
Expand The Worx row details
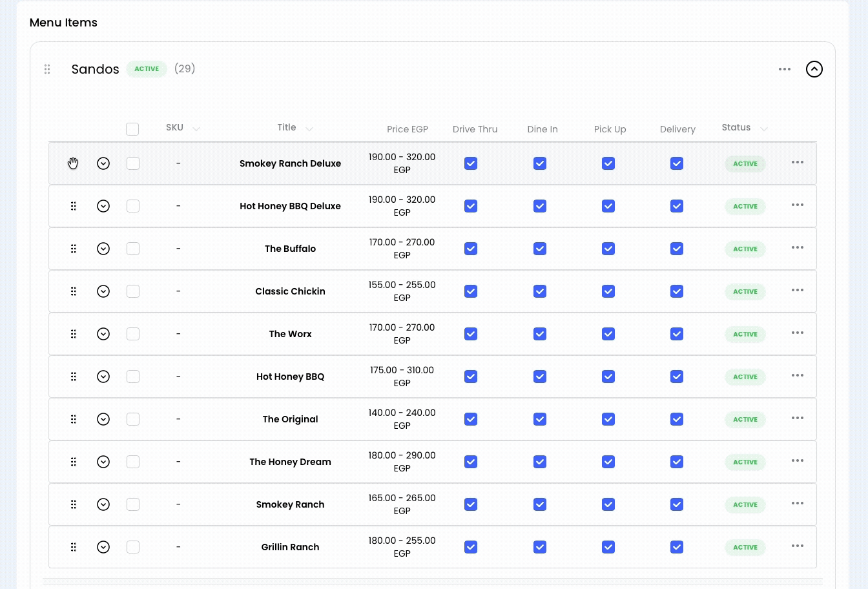click(x=103, y=334)
